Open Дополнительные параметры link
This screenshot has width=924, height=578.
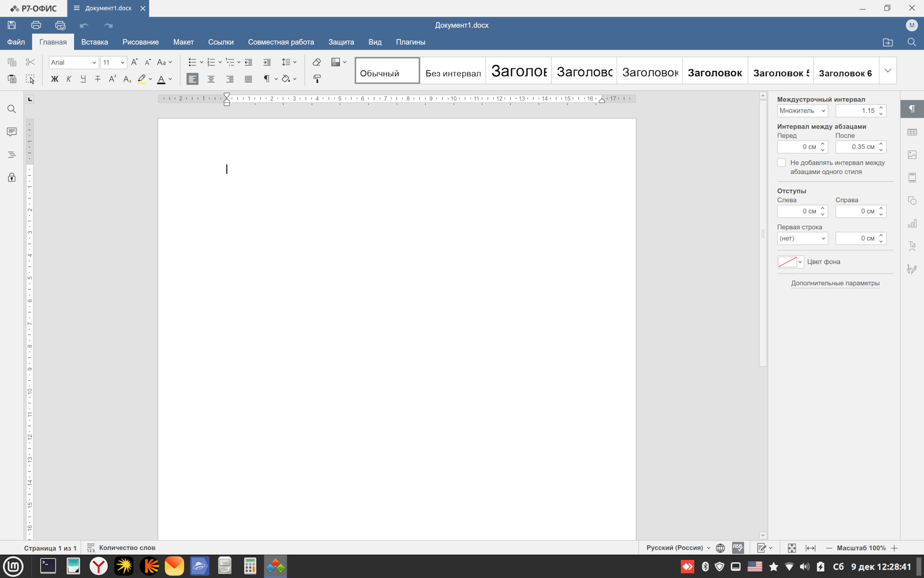[835, 283]
